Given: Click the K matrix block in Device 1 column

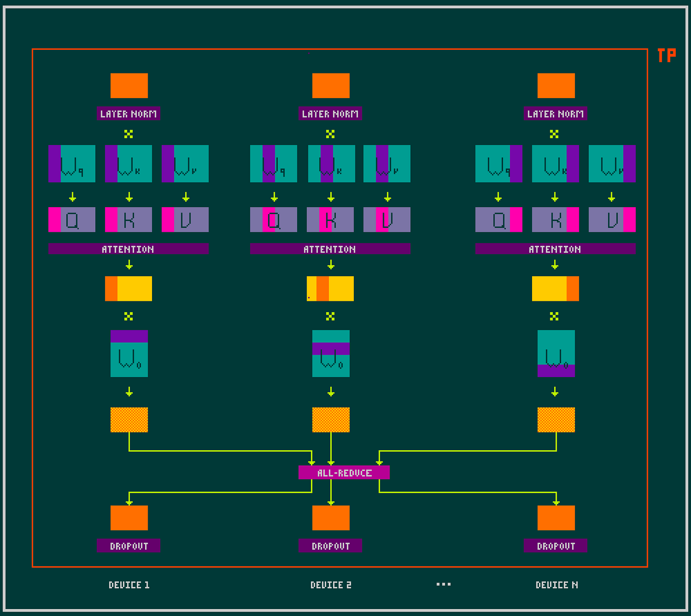Looking at the screenshot, I should pos(129,219).
